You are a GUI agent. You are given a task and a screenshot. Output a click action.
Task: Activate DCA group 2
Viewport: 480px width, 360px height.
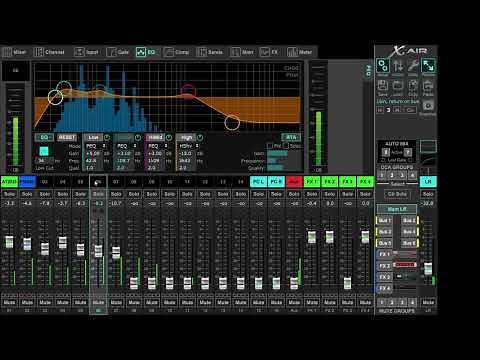click(392, 175)
